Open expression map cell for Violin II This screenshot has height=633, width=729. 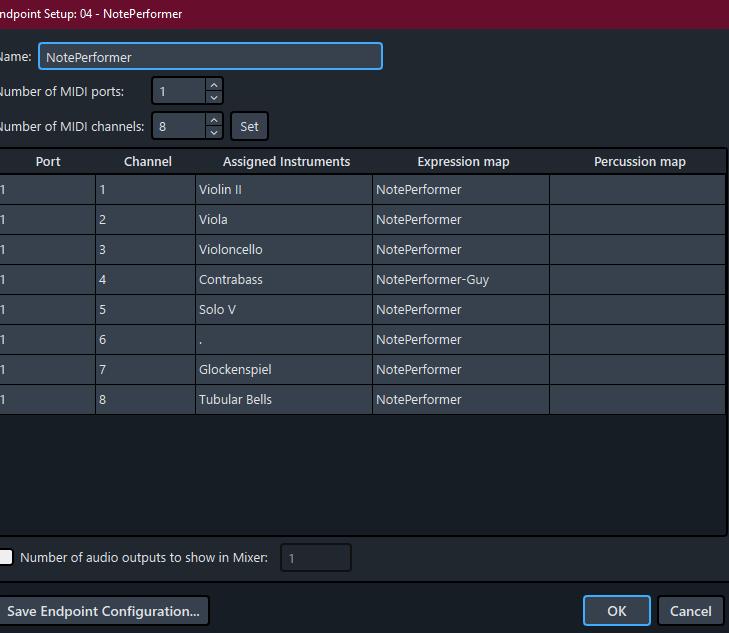pyautogui.click(x=461, y=190)
